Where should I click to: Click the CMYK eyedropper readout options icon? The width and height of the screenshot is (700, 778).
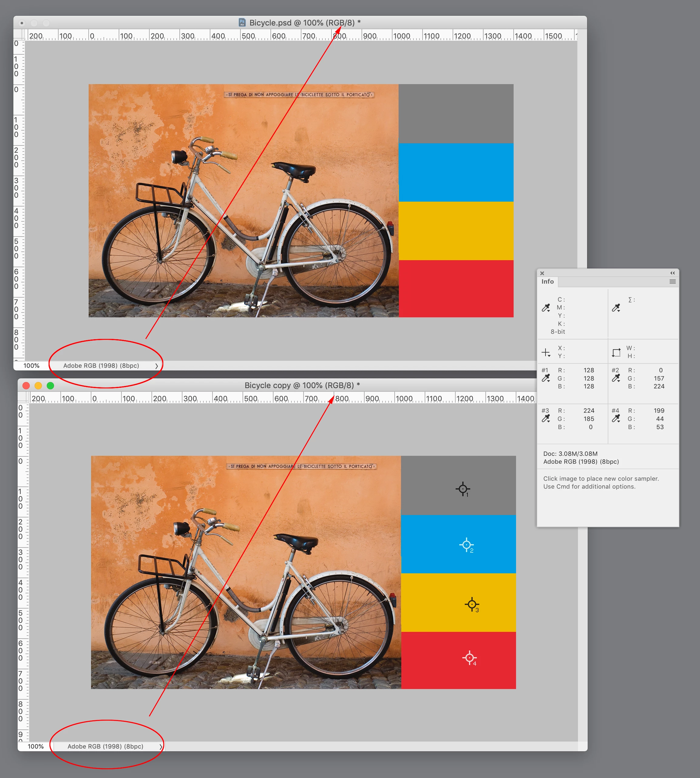pyautogui.click(x=546, y=307)
